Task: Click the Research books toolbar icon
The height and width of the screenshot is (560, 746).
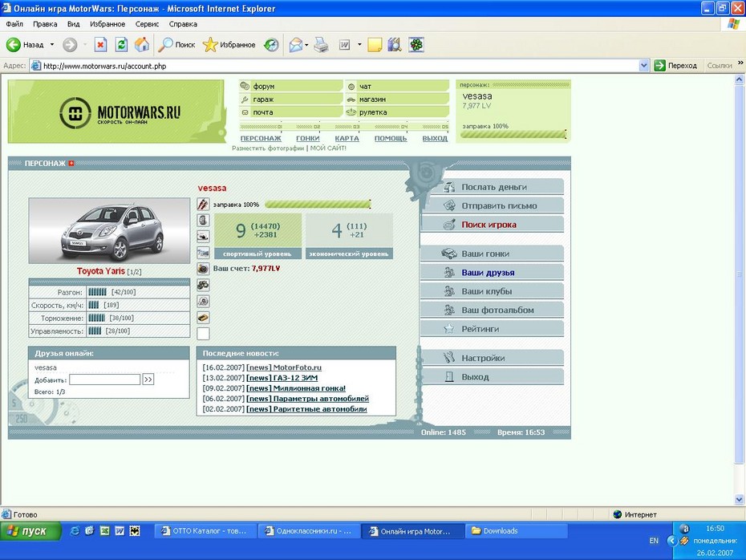Action: [x=394, y=45]
